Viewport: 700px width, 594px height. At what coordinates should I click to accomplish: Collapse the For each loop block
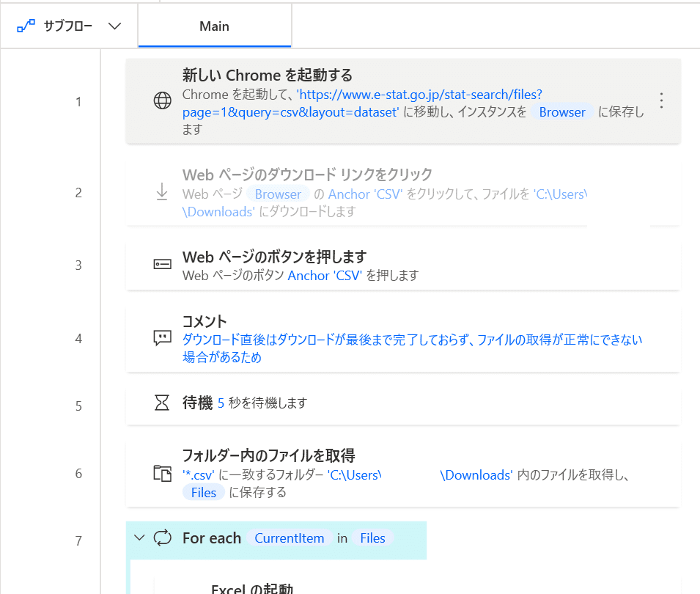pyautogui.click(x=140, y=538)
